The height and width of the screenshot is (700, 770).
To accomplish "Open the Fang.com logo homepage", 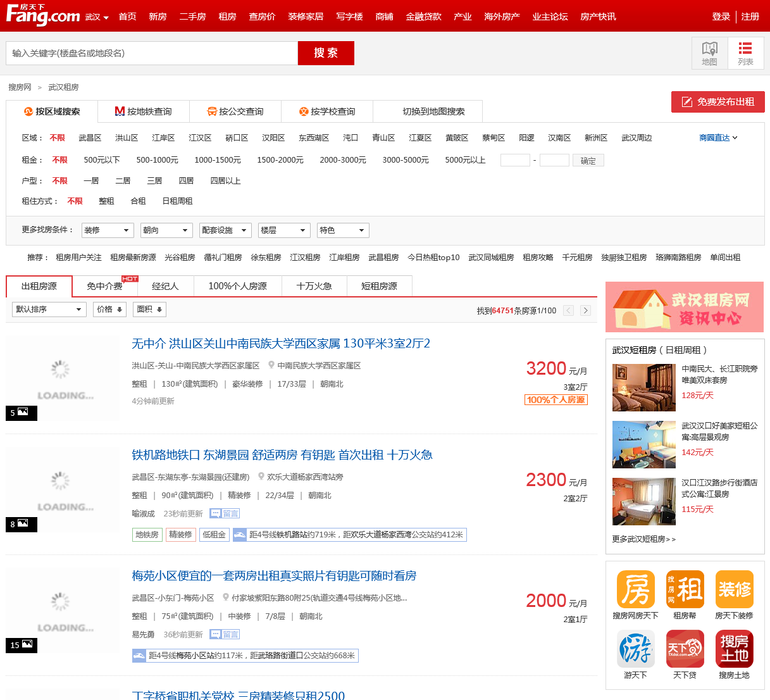I will pos(43,15).
